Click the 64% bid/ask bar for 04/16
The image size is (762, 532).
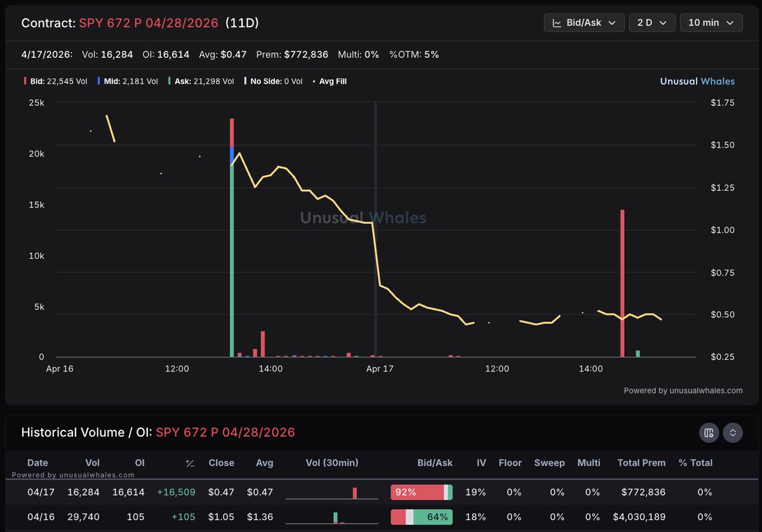pos(422,517)
